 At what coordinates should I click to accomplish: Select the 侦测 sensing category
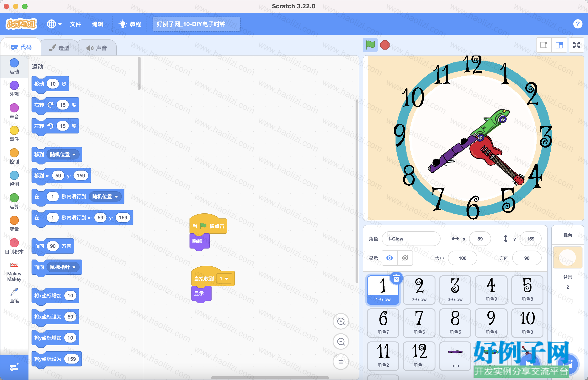coord(14,179)
